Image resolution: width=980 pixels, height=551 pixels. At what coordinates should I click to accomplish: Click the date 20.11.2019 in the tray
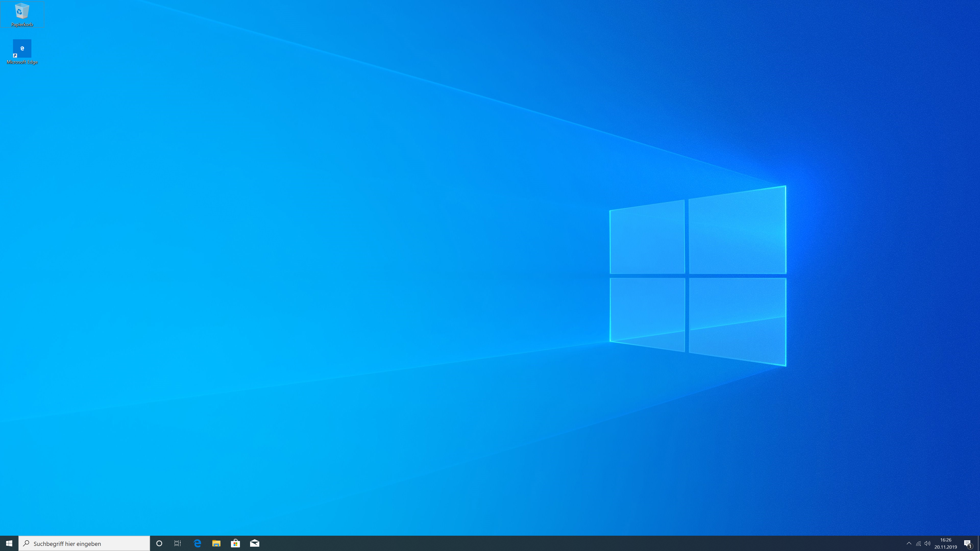[x=946, y=547]
